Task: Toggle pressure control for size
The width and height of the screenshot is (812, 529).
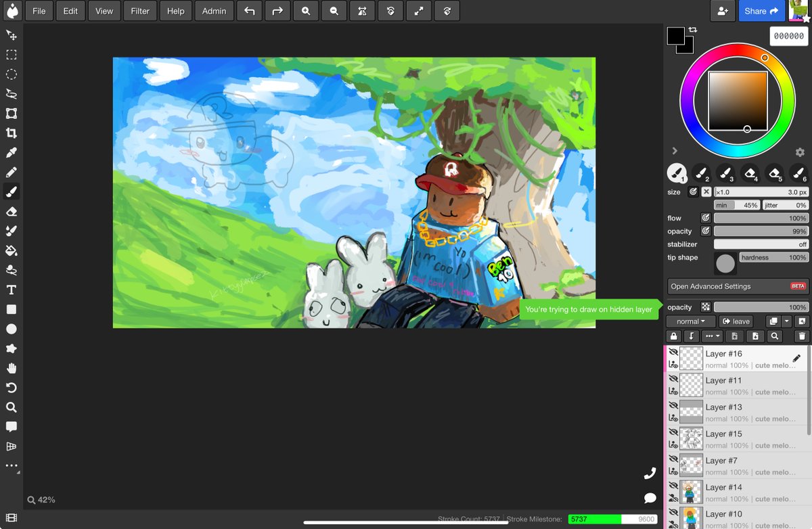Action: [x=693, y=192]
